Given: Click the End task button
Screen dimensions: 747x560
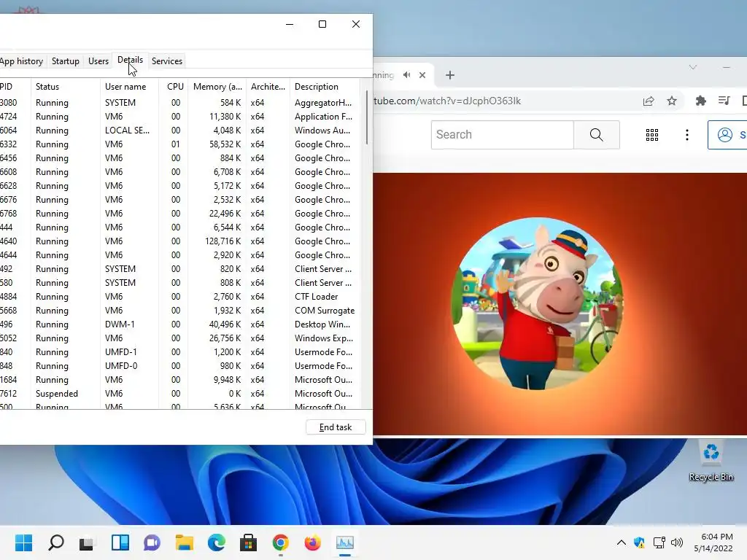Looking at the screenshot, I should click(336, 427).
